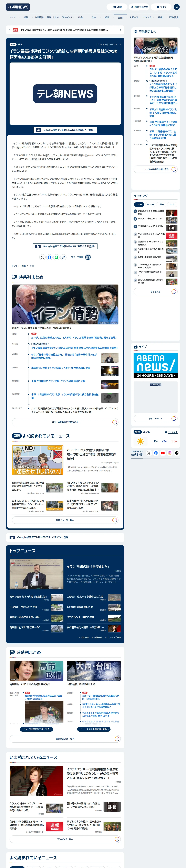Viewport: 186px width, 868px height.
Task: Go to ライブページへ
Action: pos(155,419)
